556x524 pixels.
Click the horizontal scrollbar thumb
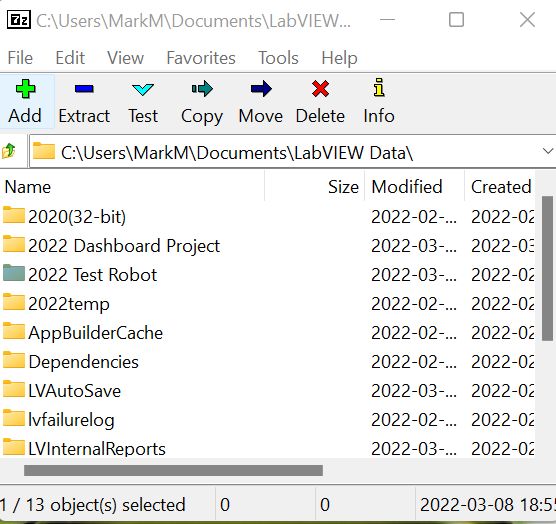pyautogui.click(x=173, y=470)
